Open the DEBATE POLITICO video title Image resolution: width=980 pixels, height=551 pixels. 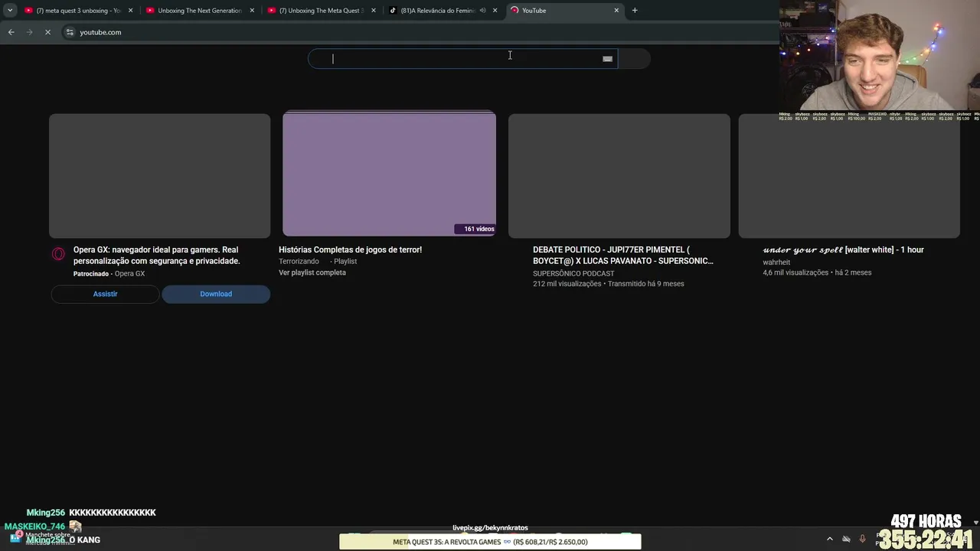[623, 256]
